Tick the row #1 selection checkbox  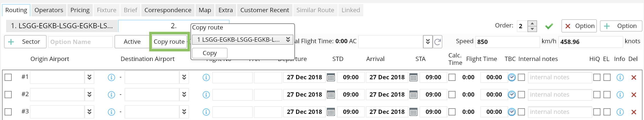pyautogui.click(x=8, y=77)
